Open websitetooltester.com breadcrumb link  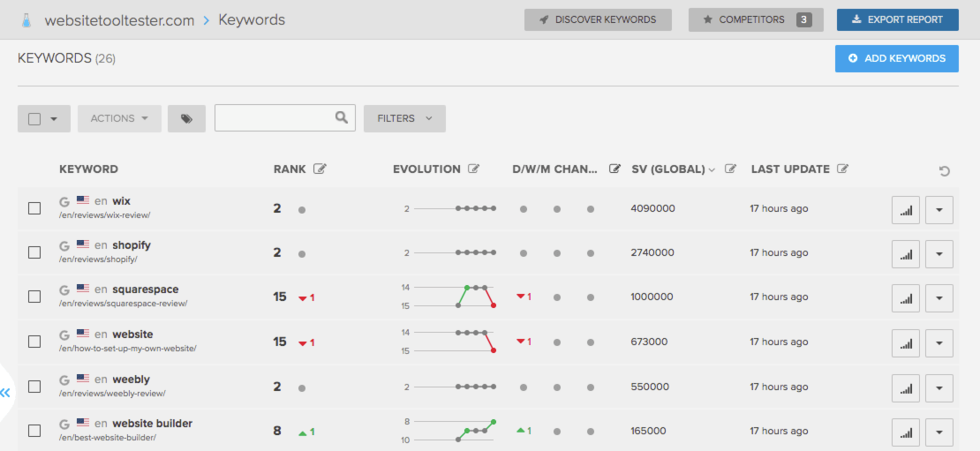[119, 20]
